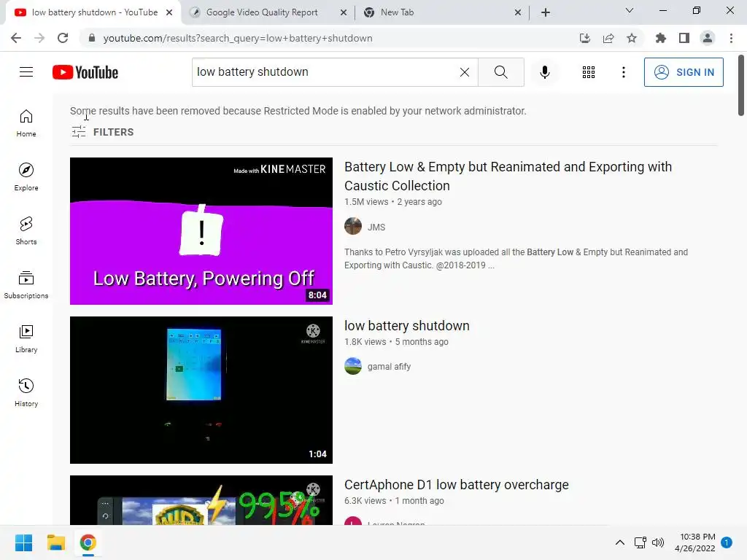Image resolution: width=747 pixels, height=560 pixels.
Task: Click the Chrome taskbar icon
Action: pos(88,542)
